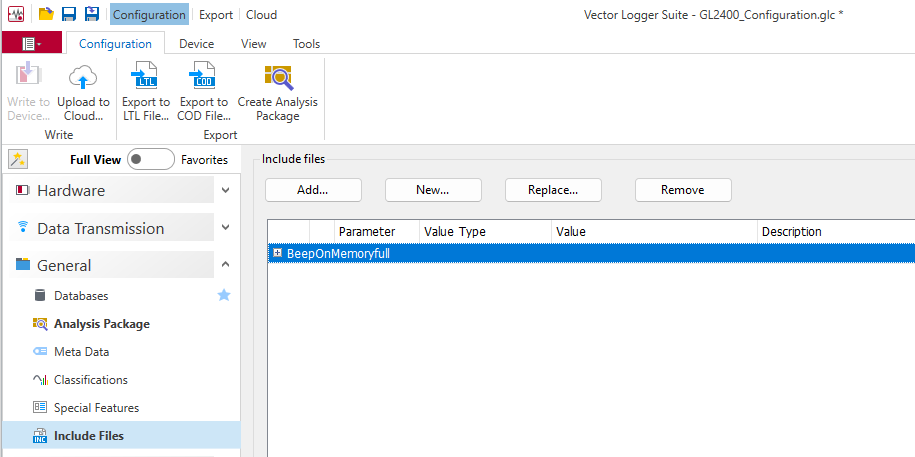The image size is (915, 457).
Task: Switch to the Tools ribbon tab
Action: pyautogui.click(x=306, y=44)
